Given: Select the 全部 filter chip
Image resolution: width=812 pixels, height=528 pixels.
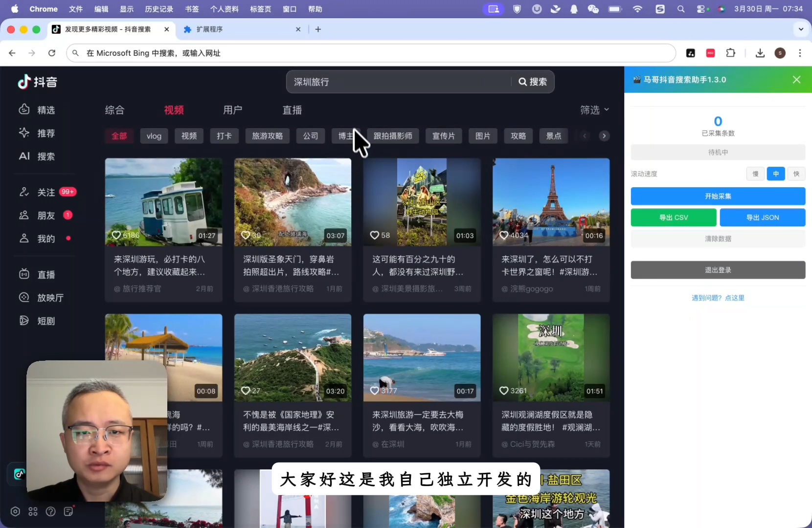Looking at the screenshot, I should point(119,136).
